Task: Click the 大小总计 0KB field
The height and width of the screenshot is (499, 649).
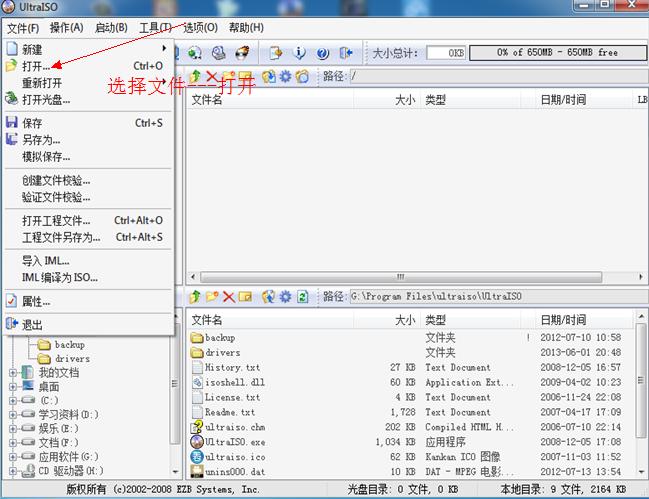Action: click(x=446, y=53)
